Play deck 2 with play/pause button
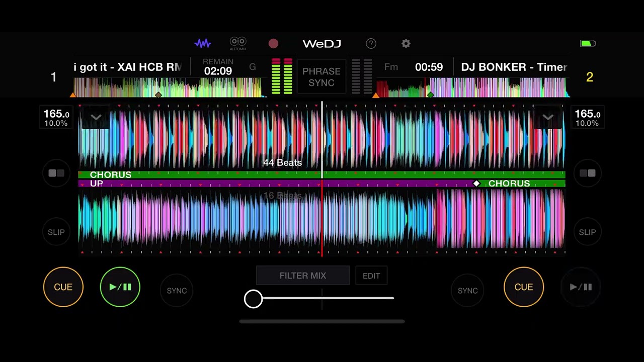Image resolution: width=644 pixels, height=362 pixels. coord(581,287)
